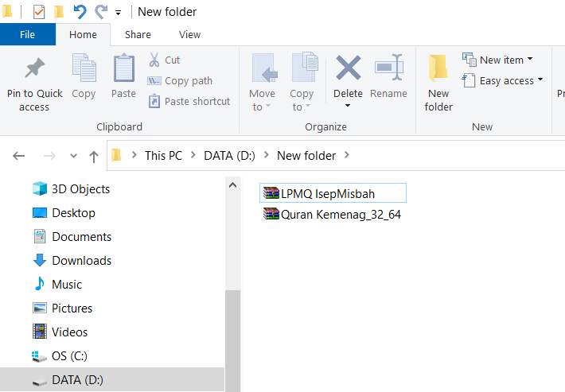The image size is (565, 392).
Task: Expand the chevron after New folder in address bar
Action: point(347,155)
